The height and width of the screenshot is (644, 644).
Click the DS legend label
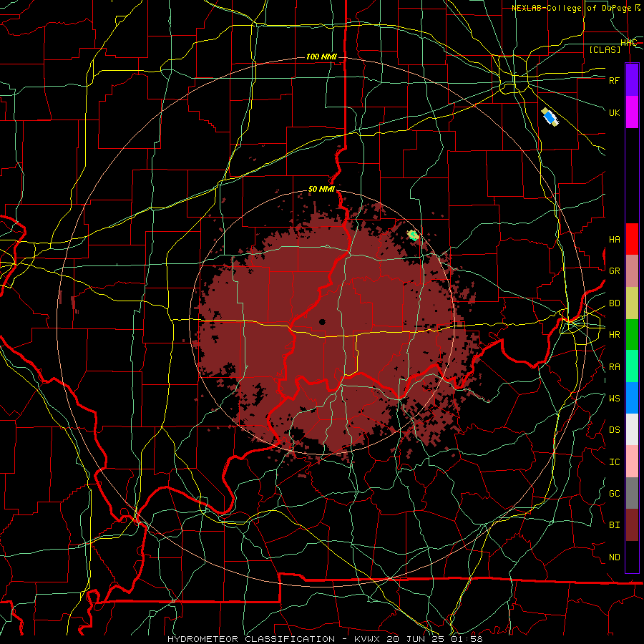pos(615,429)
